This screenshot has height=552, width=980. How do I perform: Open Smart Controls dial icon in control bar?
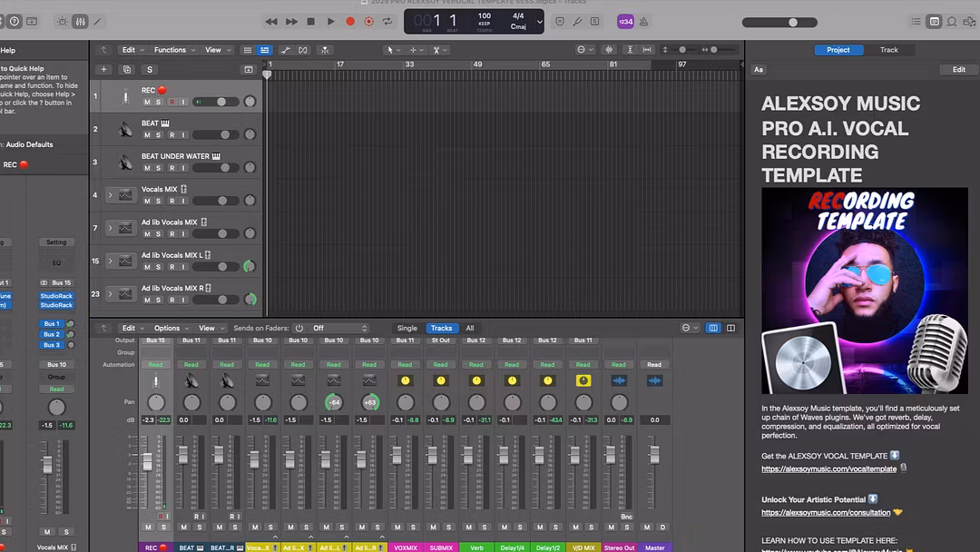62,22
